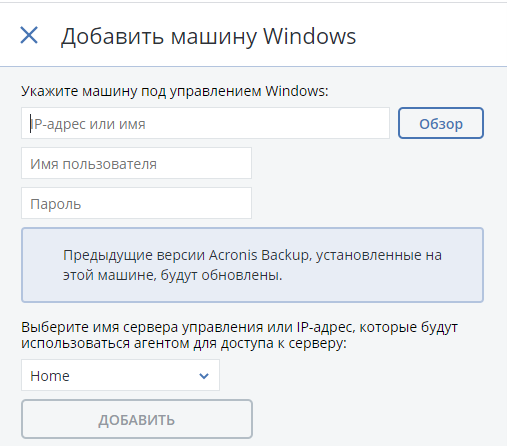Click the Обзор browse button
This screenshot has height=446, width=507.
click(x=441, y=123)
